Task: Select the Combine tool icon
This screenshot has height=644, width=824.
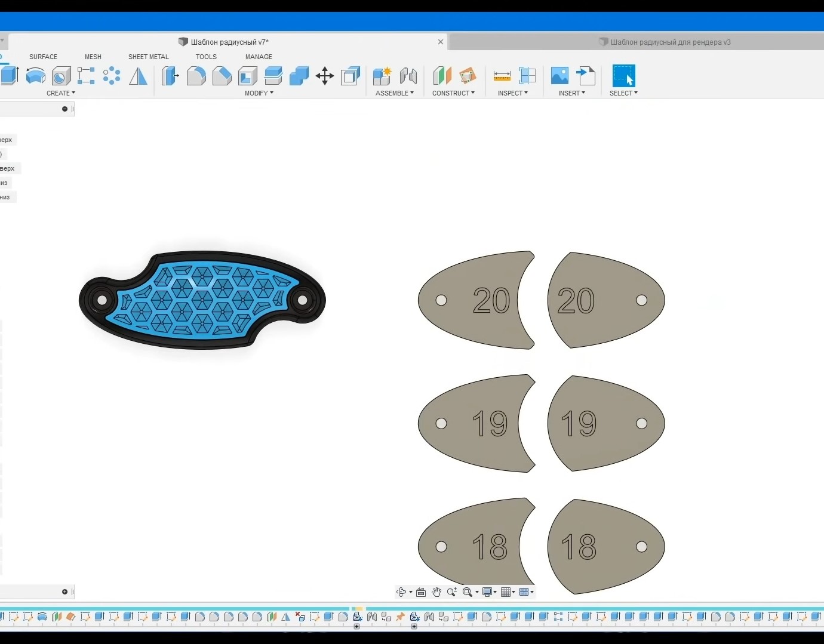Action: click(299, 76)
